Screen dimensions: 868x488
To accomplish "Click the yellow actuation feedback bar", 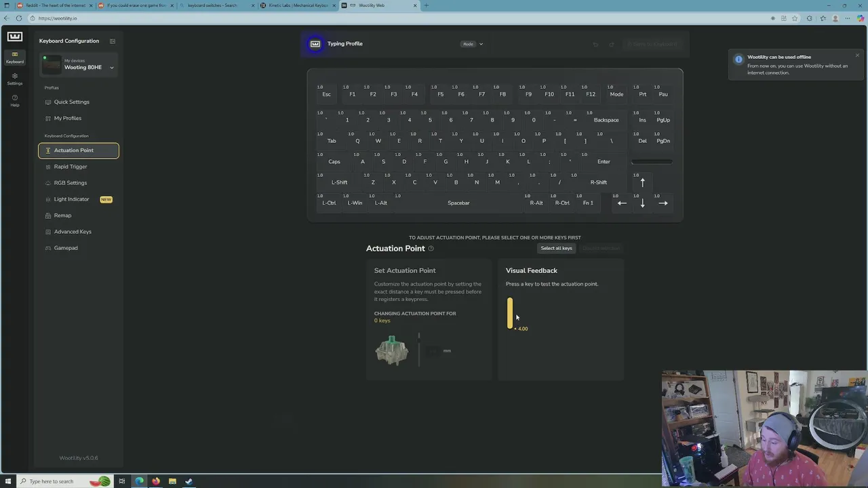I will pyautogui.click(x=510, y=313).
